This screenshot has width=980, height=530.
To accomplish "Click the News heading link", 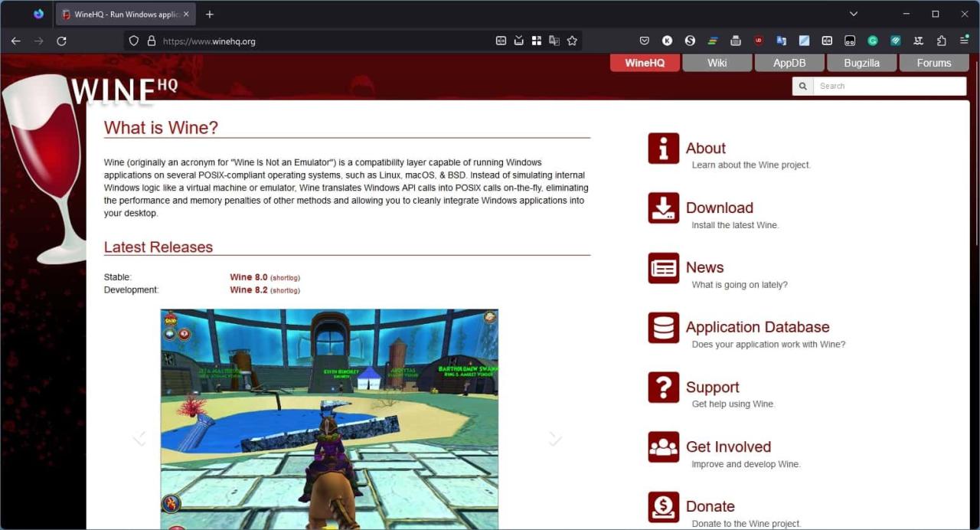I will (705, 268).
